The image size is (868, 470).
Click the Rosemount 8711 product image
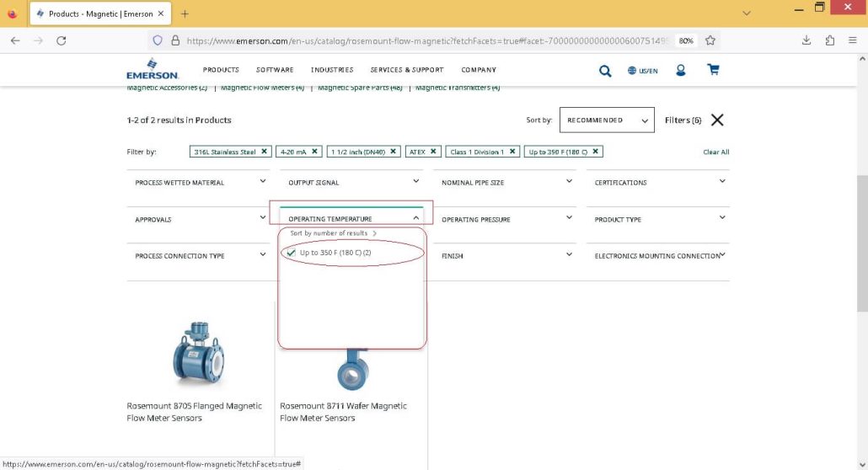tap(352, 369)
